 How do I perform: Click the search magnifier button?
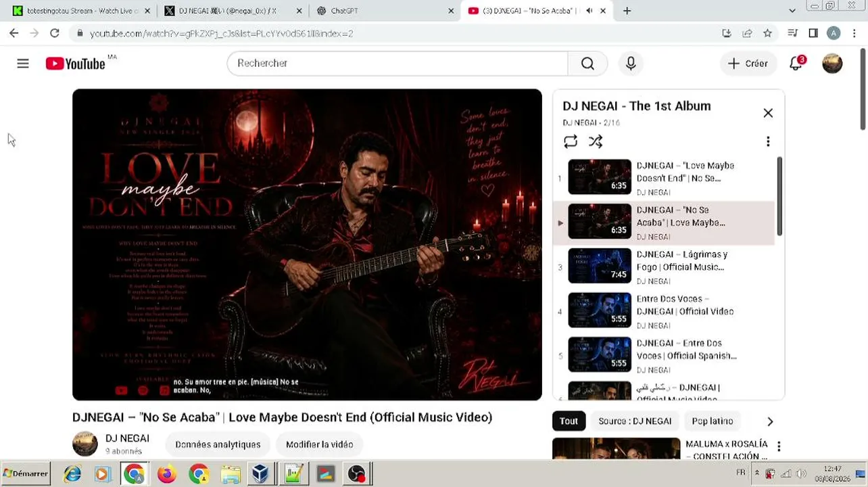pyautogui.click(x=587, y=64)
